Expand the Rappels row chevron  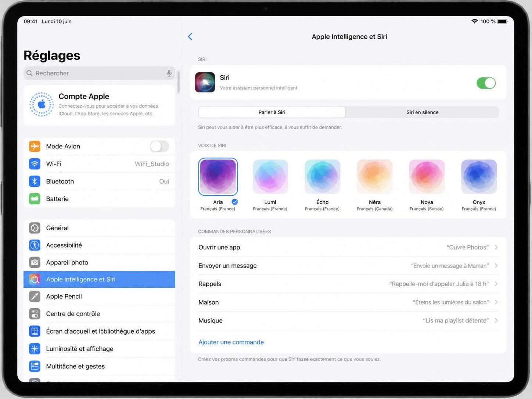point(496,284)
